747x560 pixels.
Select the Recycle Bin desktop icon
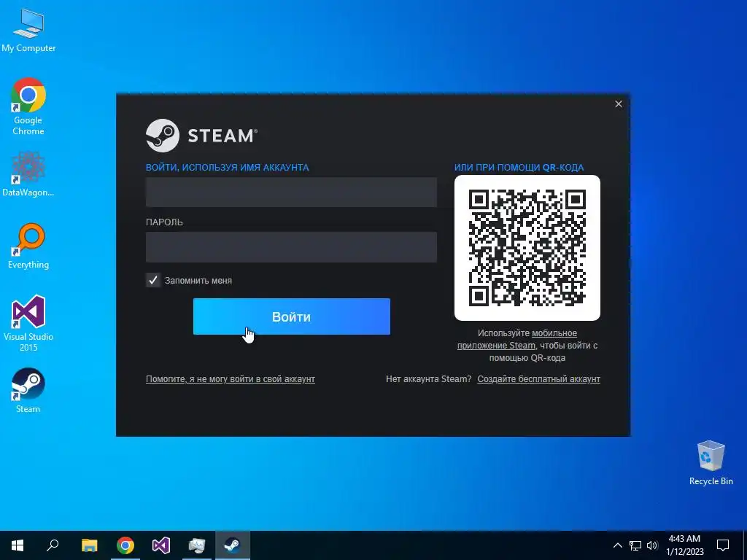tap(711, 463)
